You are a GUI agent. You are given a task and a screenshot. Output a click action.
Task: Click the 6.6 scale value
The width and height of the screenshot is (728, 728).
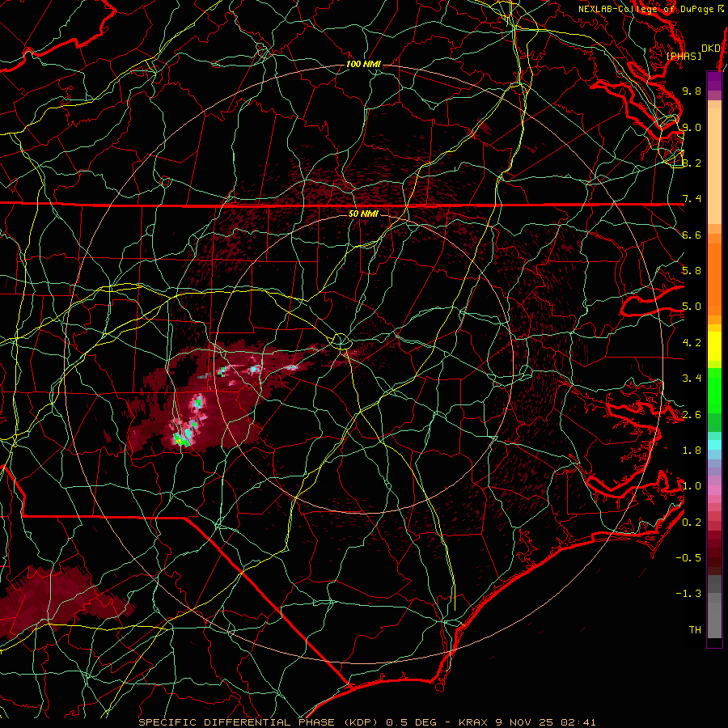[x=692, y=235]
